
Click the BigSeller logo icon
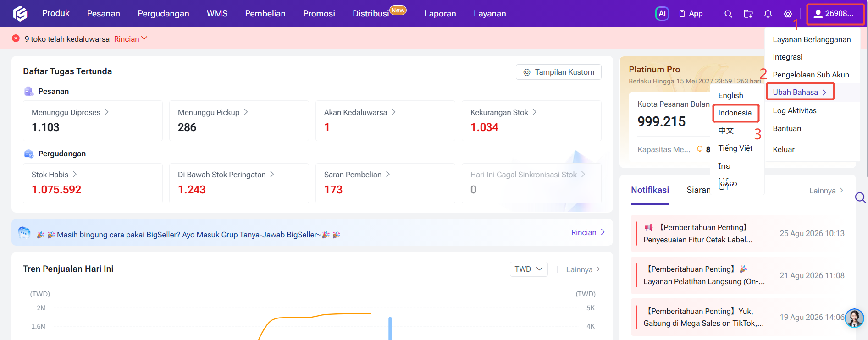(x=20, y=14)
